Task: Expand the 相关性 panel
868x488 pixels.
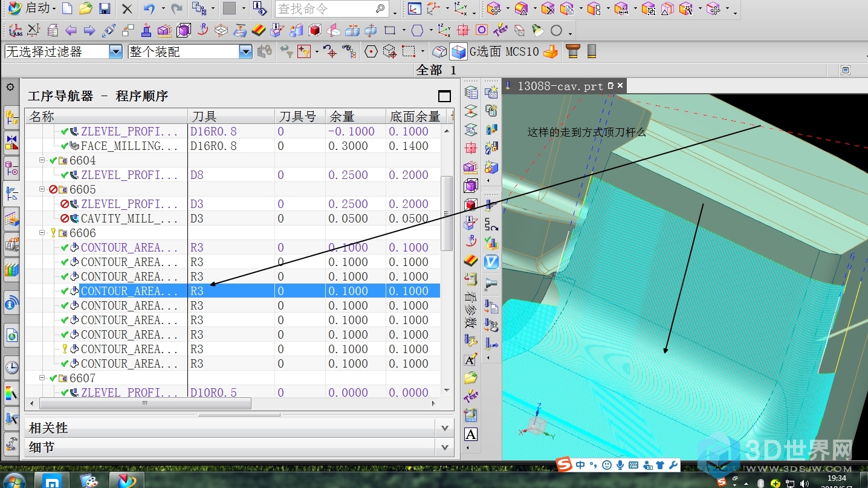Action: pyautogui.click(x=445, y=428)
